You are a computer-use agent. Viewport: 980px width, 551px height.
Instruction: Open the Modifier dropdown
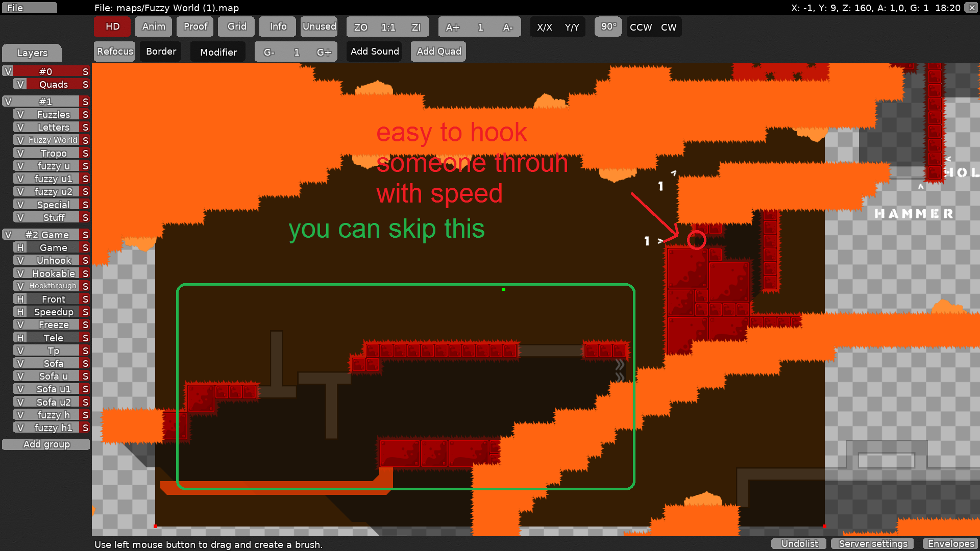pos(218,52)
